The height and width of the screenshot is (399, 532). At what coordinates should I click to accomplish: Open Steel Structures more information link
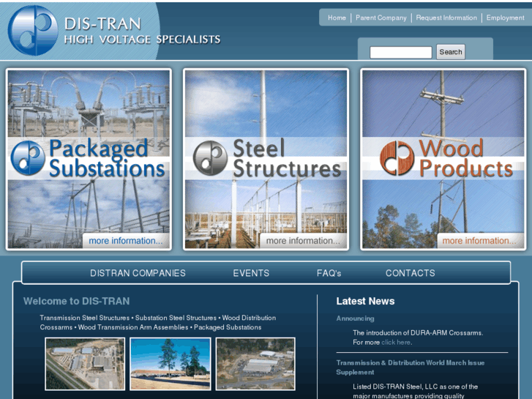(303, 241)
